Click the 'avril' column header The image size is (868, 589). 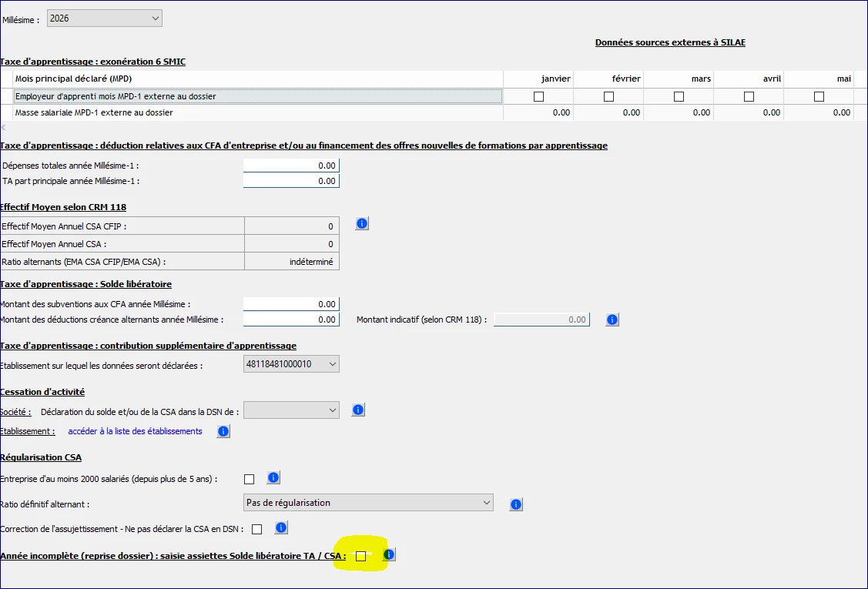coord(749,79)
